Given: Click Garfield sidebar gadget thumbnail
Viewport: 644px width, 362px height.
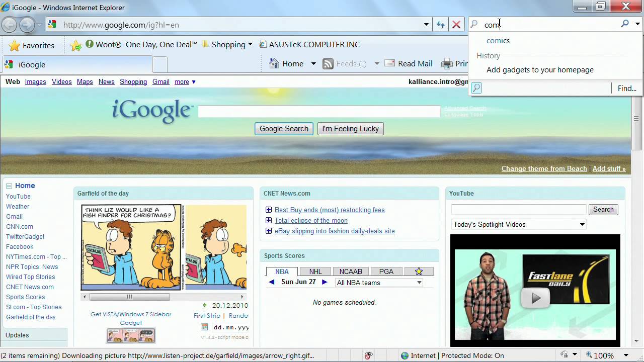Looking at the screenshot, I should pos(131,335).
